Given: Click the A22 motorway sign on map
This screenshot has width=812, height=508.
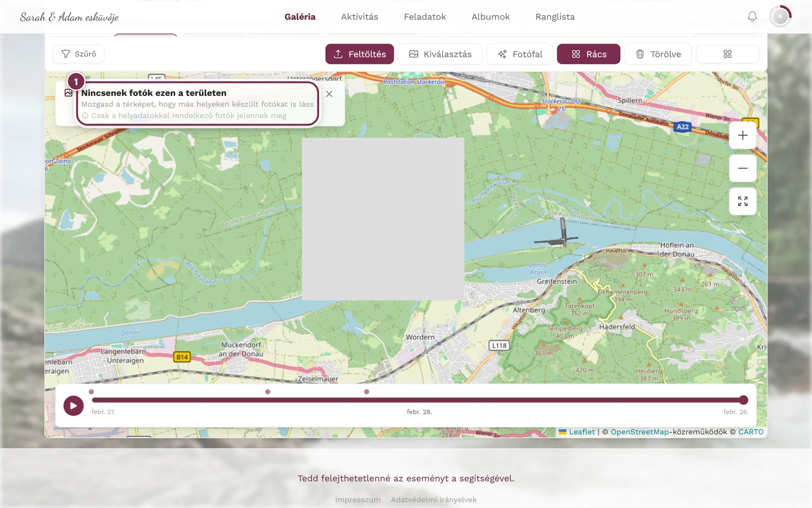Looking at the screenshot, I should pos(683,127).
